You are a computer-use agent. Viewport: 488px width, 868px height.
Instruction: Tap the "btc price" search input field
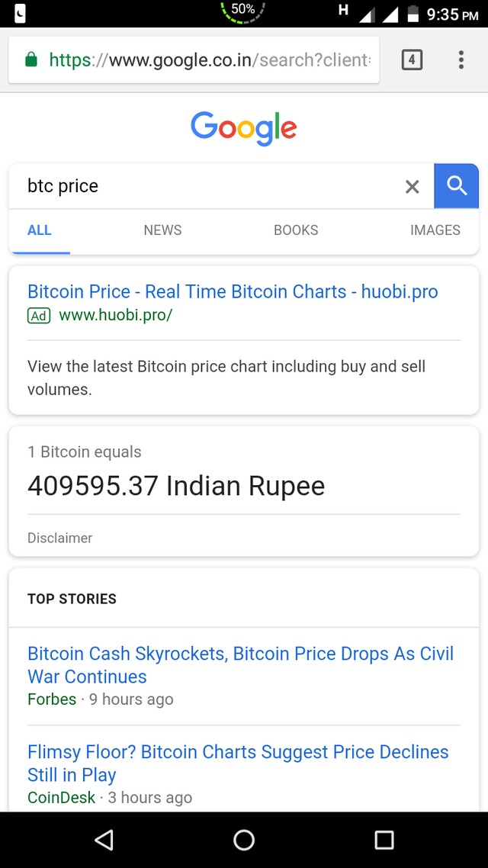tap(206, 186)
